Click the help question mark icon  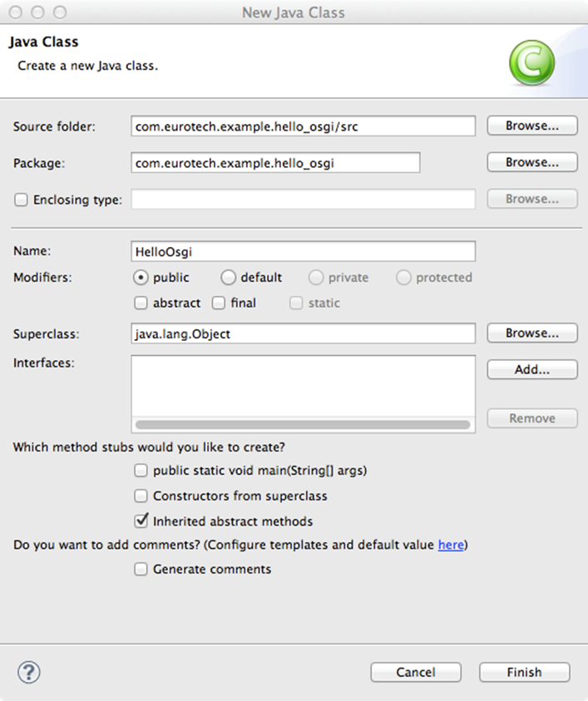pyautogui.click(x=28, y=672)
